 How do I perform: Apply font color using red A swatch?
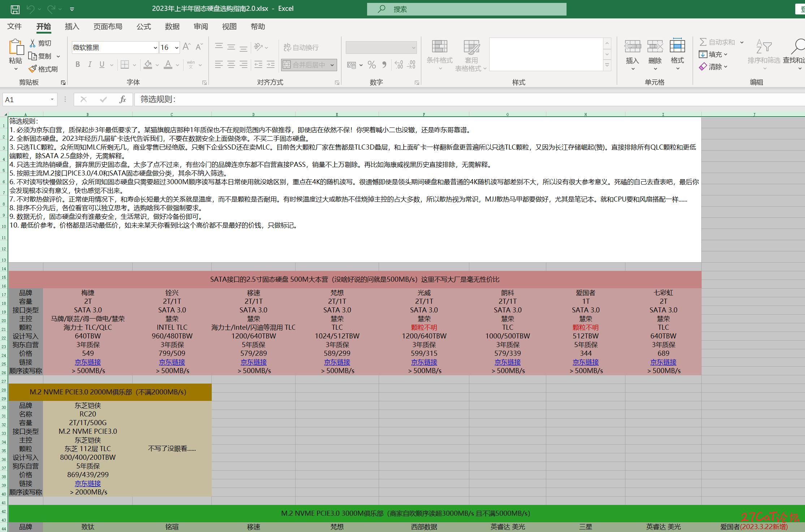point(168,65)
